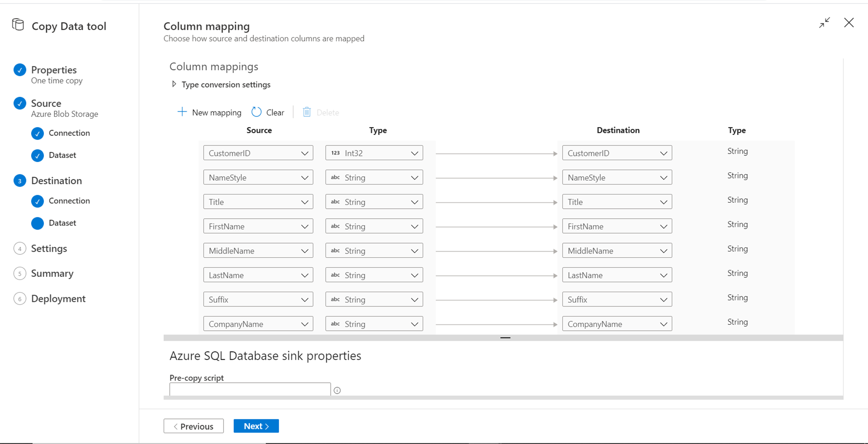Screen dimensions: 868x444
Task: Expand Type conversion settings
Action: coord(174,84)
